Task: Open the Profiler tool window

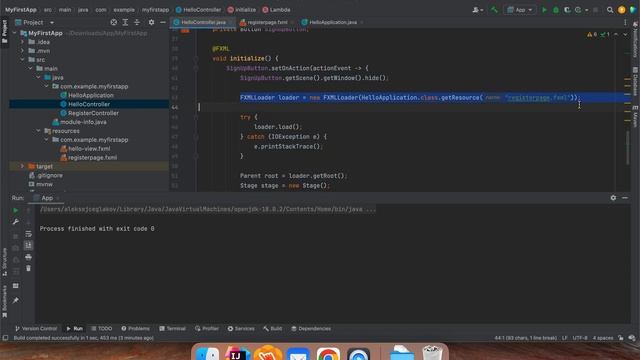Action: pos(207,329)
